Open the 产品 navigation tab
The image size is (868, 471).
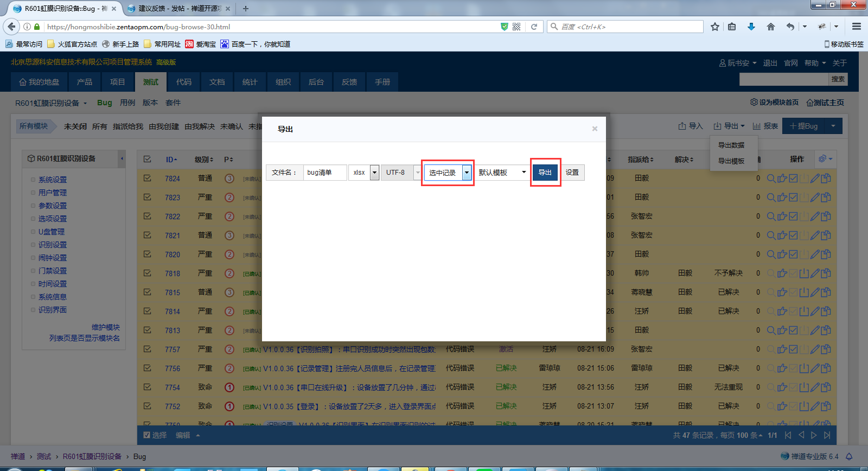[x=85, y=82]
